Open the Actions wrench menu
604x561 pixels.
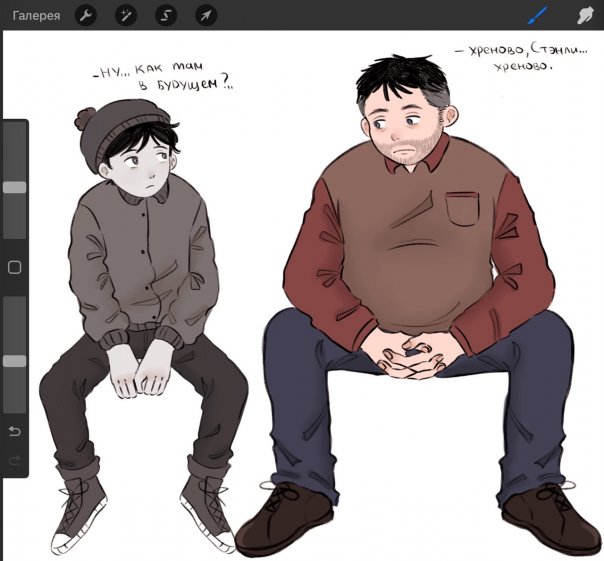pyautogui.click(x=86, y=15)
